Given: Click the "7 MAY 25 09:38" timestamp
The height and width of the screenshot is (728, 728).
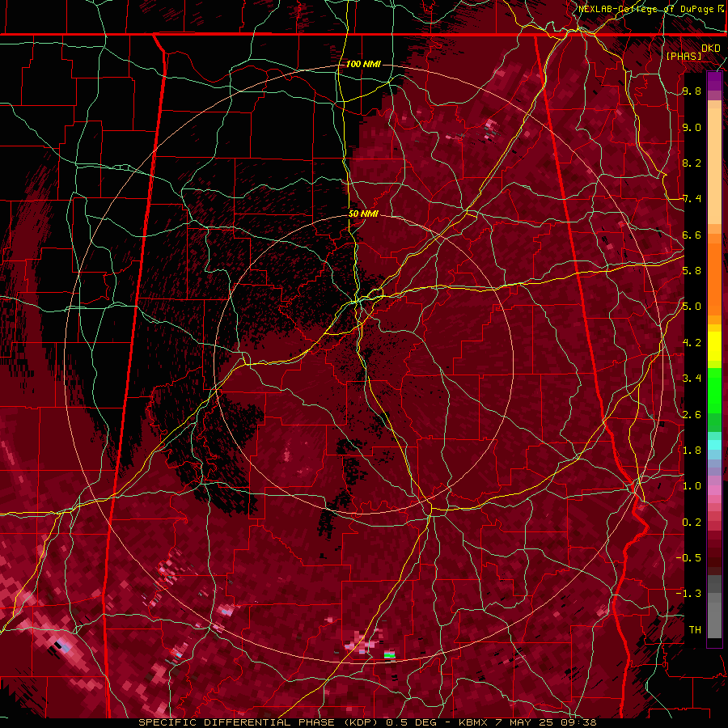Looking at the screenshot, I should [547, 722].
